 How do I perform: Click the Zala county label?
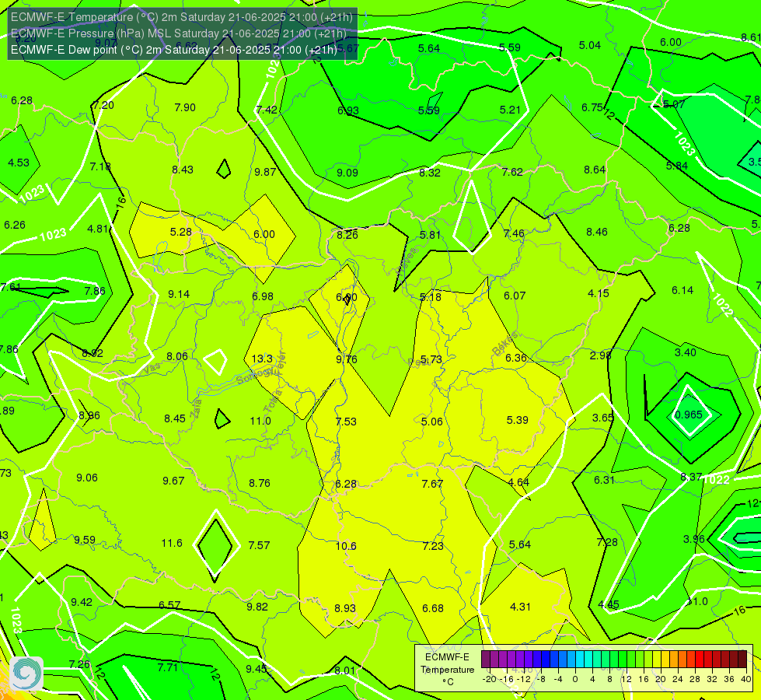point(196,408)
